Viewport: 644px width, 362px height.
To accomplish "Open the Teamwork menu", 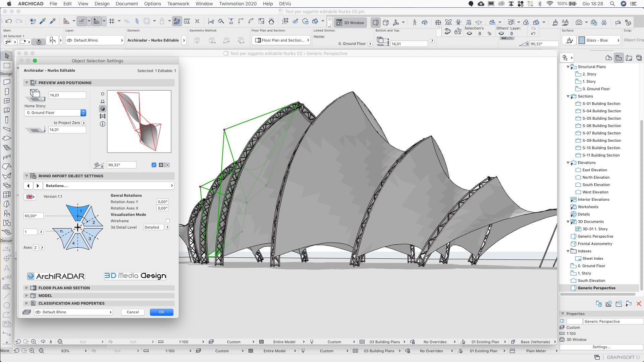I will coord(178,4).
